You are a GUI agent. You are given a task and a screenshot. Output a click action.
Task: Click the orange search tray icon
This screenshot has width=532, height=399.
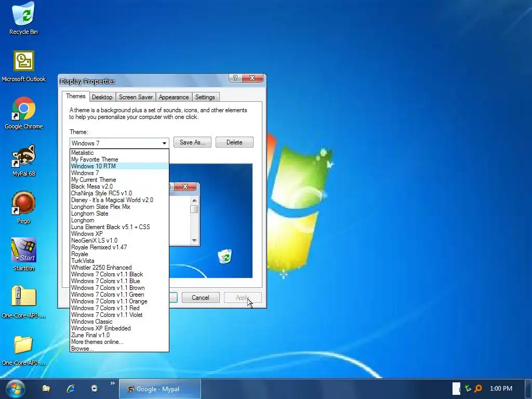pos(478,389)
